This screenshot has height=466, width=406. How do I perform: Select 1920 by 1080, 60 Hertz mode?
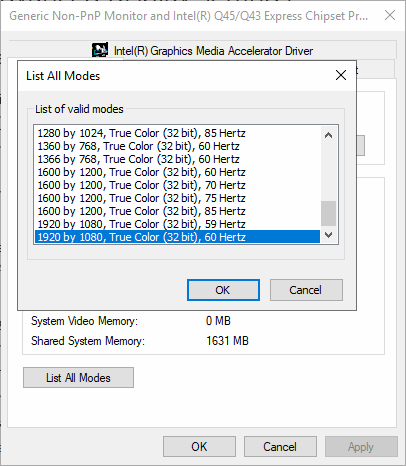(x=177, y=237)
